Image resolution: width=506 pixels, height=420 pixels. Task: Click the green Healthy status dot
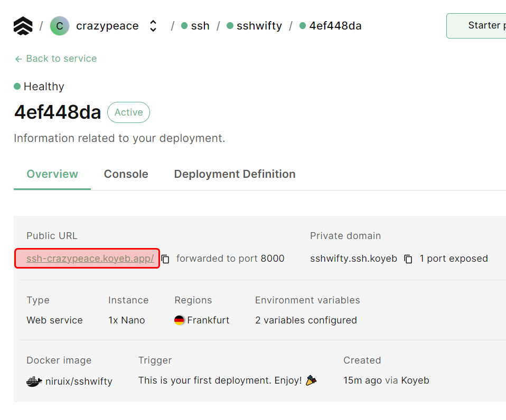click(x=17, y=87)
